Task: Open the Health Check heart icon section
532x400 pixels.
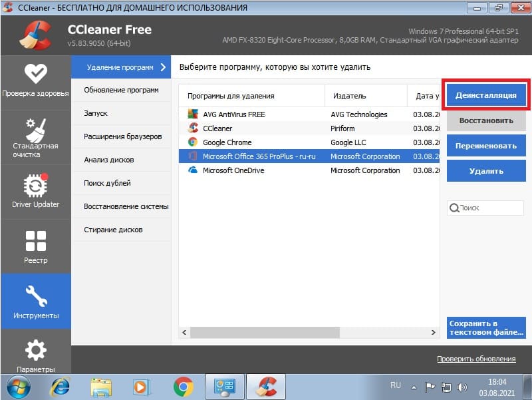Action: 36,74
